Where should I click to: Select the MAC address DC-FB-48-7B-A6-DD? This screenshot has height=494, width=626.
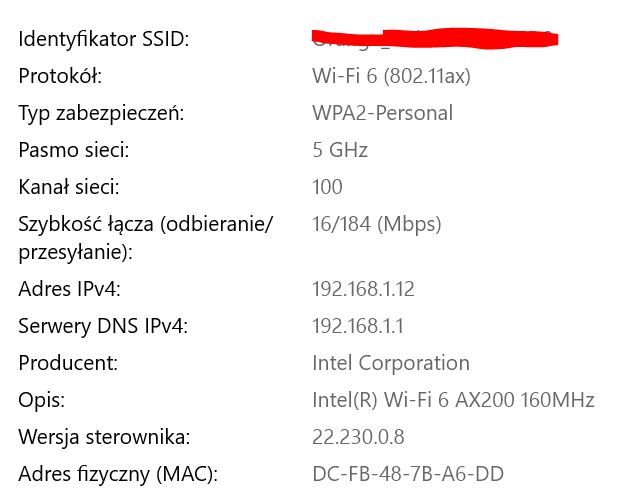(408, 474)
